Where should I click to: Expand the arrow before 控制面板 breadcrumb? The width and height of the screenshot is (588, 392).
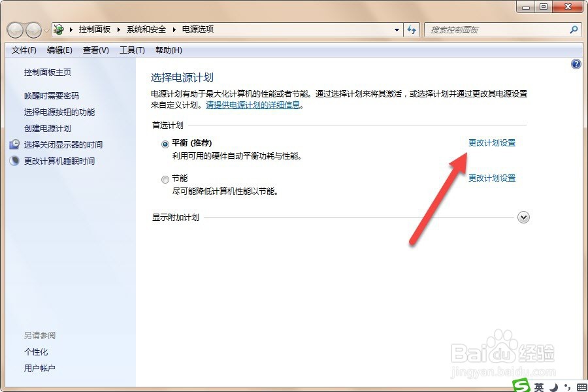[71, 29]
